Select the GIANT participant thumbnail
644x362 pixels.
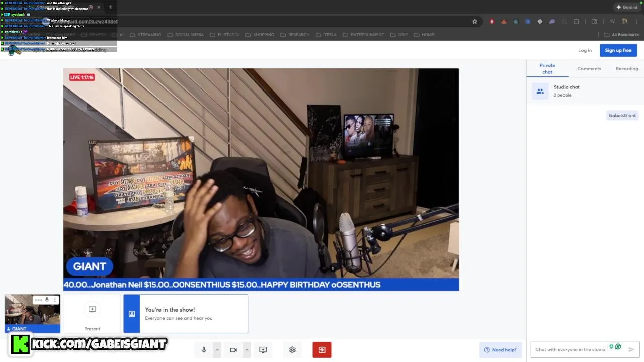point(32,314)
